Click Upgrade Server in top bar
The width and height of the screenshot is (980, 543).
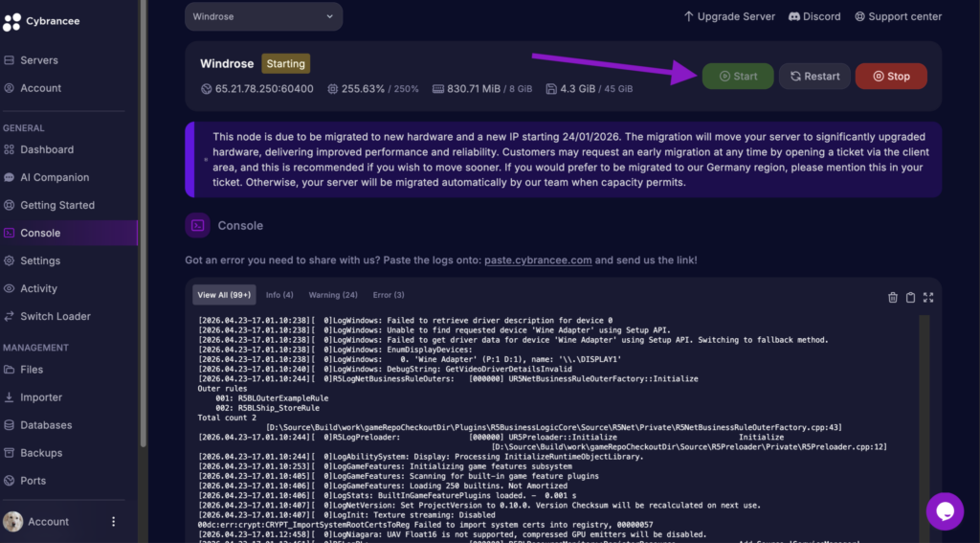pos(730,16)
